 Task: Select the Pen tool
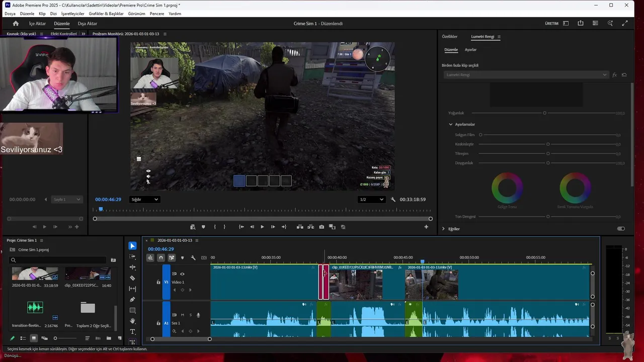click(132, 300)
